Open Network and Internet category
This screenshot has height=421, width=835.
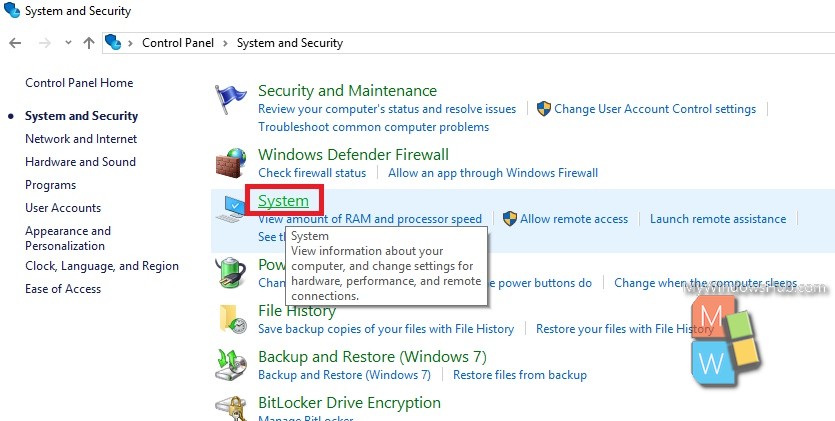tap(81, 139)
